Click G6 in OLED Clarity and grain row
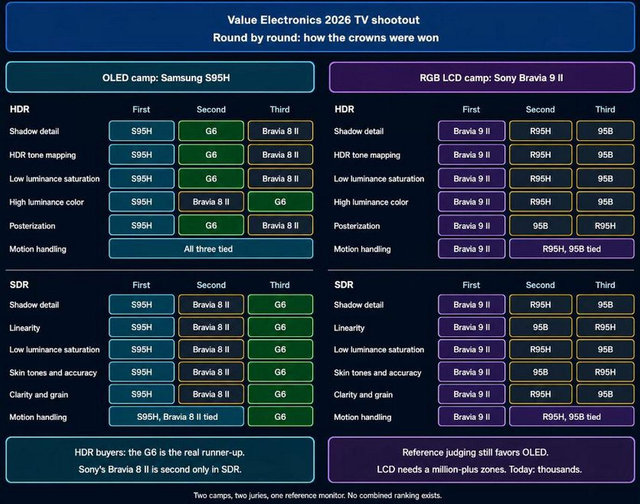Screen dimensions: 640x504 280,394
